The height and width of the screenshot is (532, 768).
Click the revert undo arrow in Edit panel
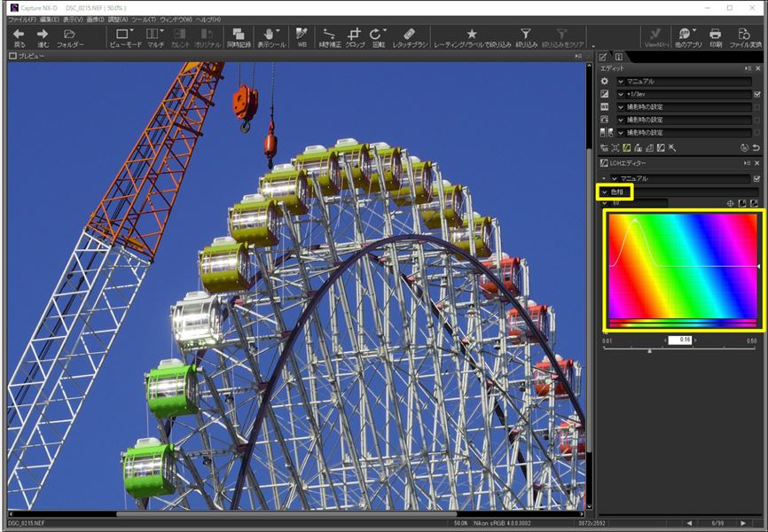pos(756,147)
